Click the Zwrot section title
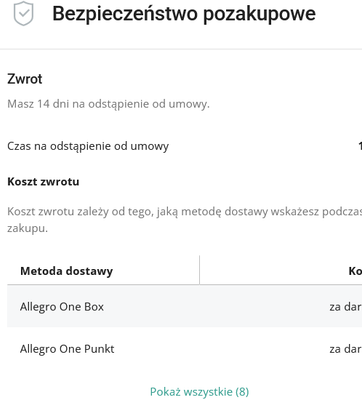Screen dimensions: 362x400 (25, 79)
